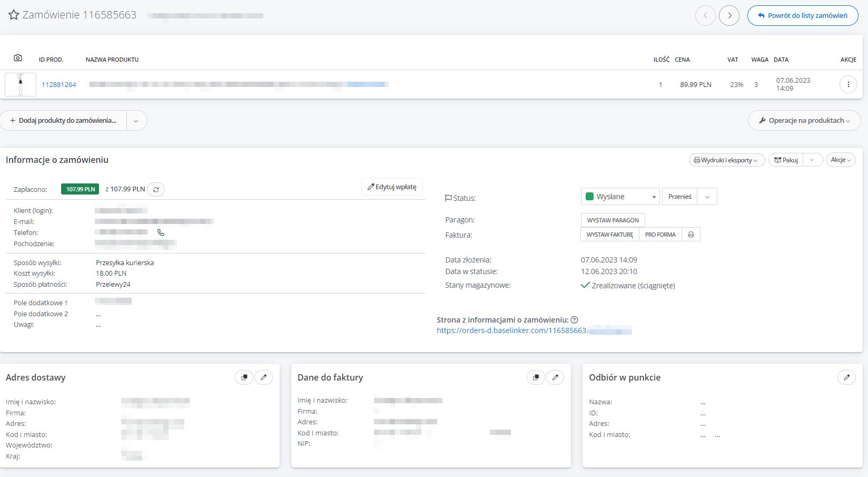Open Wydruki i eksporty menu
The height and width of the screenshot is (477, 868).
[726, 160]
